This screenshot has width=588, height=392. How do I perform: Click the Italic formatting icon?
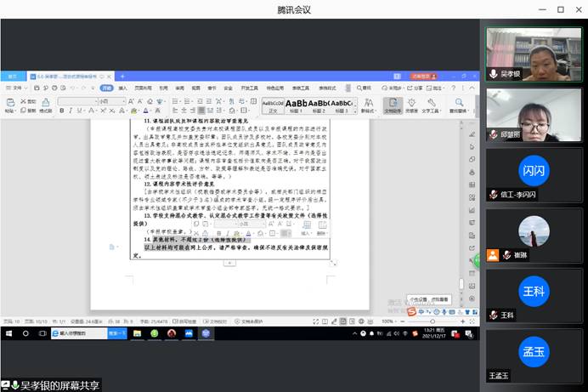coord(70,111)
